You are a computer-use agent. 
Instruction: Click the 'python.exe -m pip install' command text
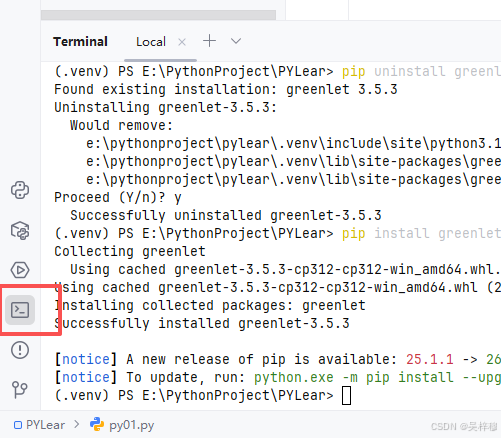[354, 377]
